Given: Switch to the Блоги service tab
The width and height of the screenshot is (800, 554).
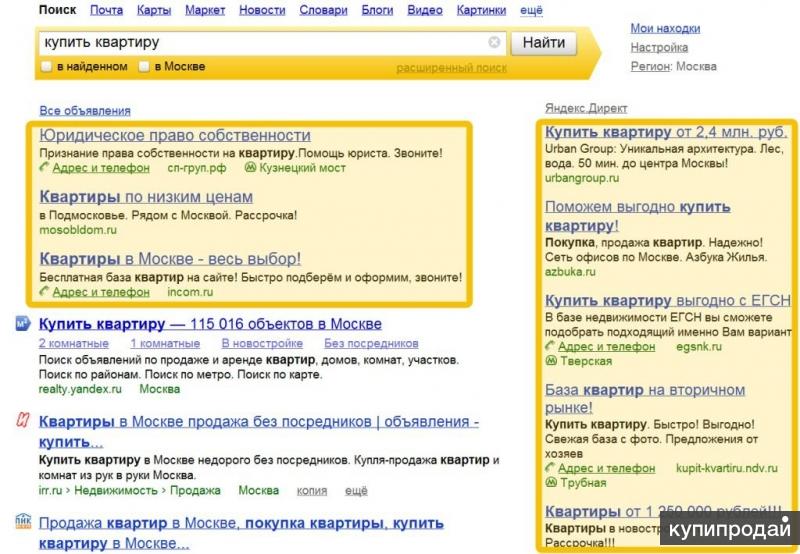Looking at the screenshot, I should (377, 10).
